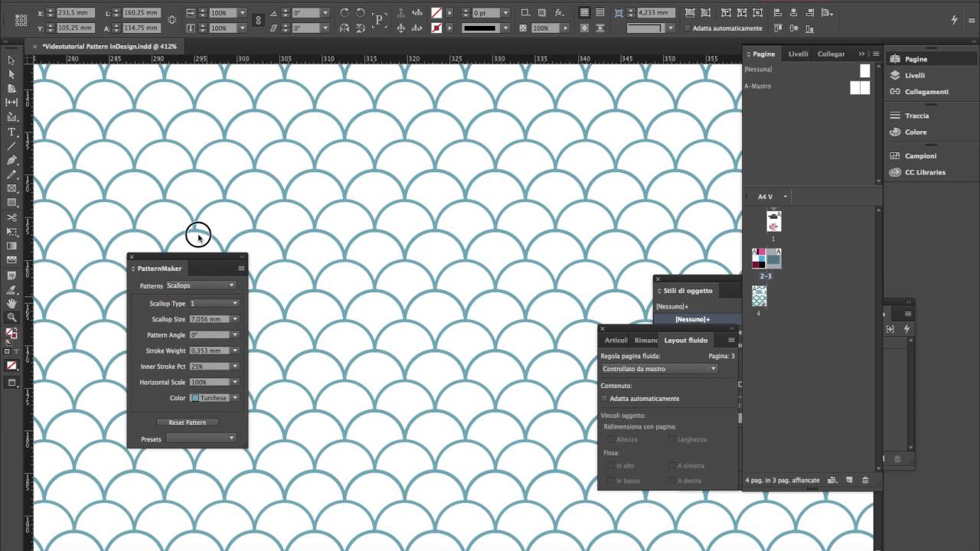
Task: Click the quick apply lightning icon
Action: pyautogui.click(x=954, y=20)
